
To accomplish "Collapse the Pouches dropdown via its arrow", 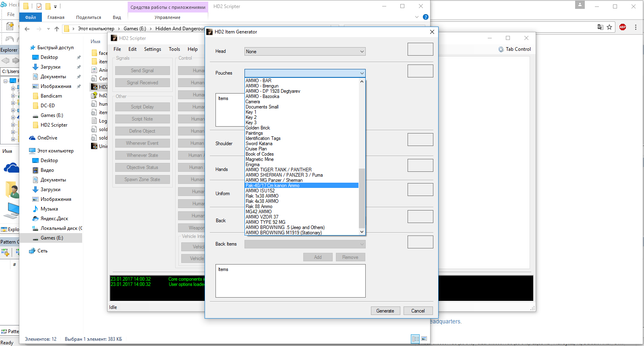I will click(362, 73).
